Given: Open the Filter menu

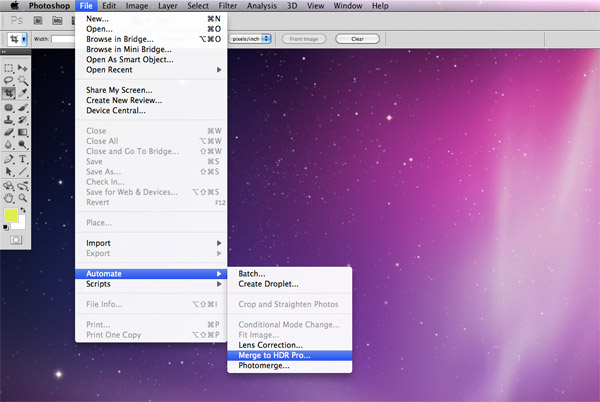Looking at the screenshot, I should pos(228,6).
